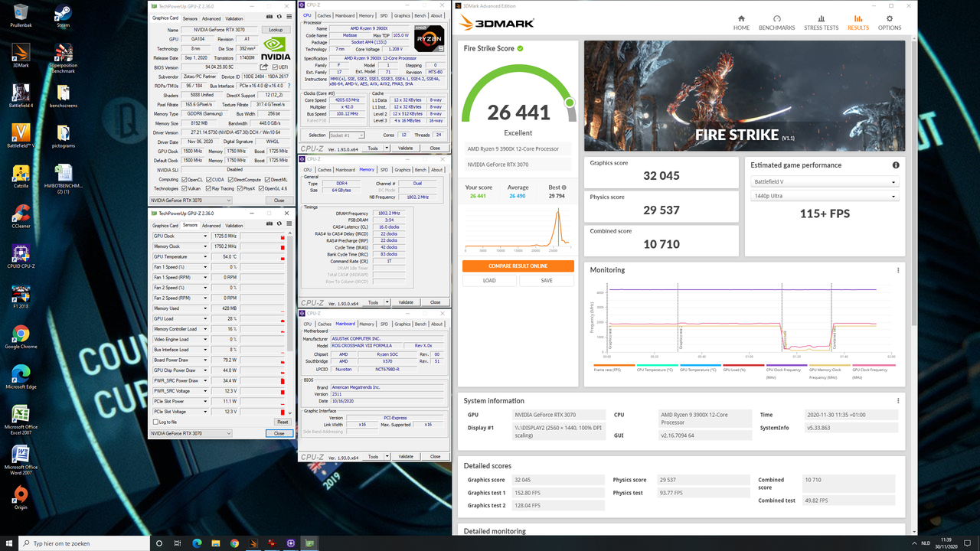980x551 pixels.
Task: Switch to Validation tab in GPU-Z Sensors window
Action: [234, 226]
